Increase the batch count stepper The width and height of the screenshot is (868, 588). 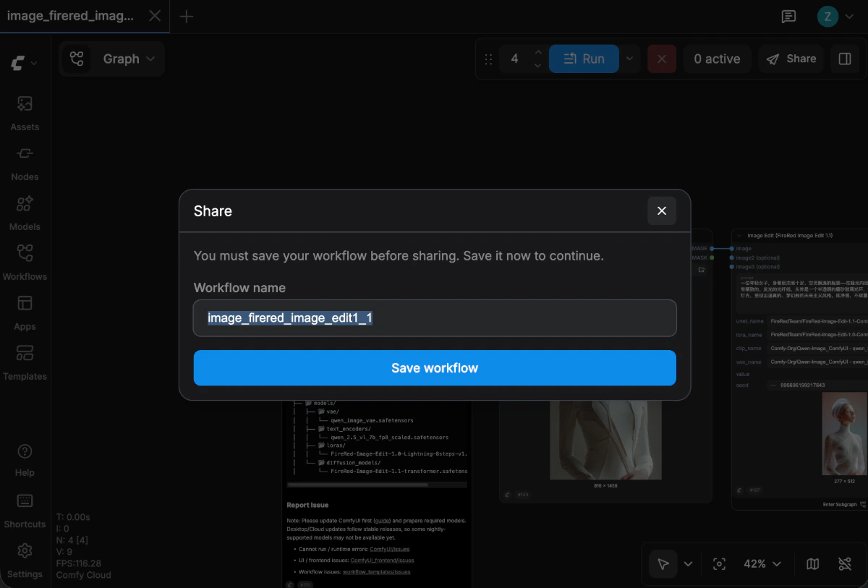(538, 54)
